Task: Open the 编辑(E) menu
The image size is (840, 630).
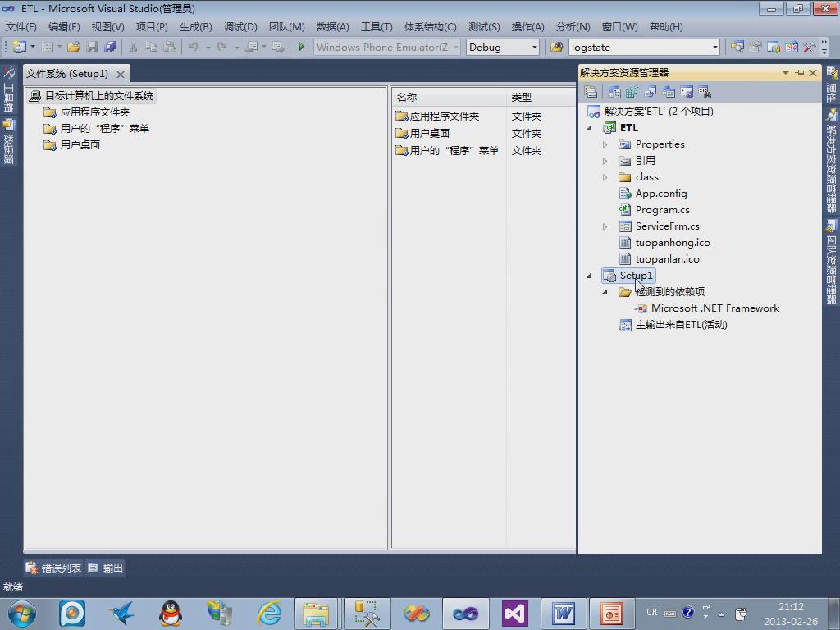Action: [x=64, y=27]
